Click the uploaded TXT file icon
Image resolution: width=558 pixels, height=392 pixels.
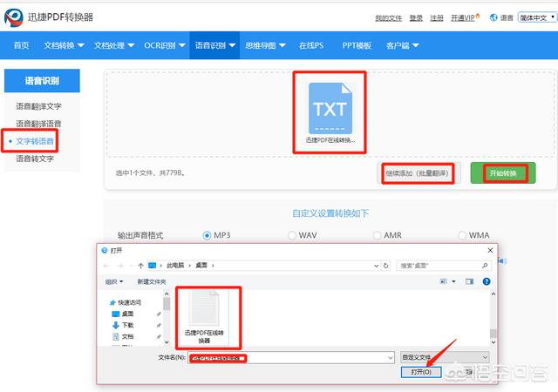click(330, 109)
